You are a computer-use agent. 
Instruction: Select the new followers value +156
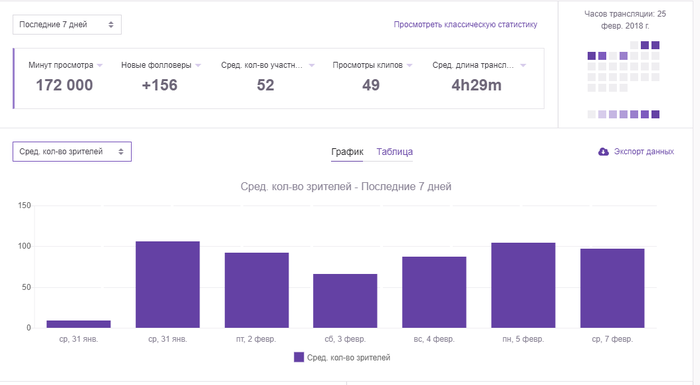click(159, 85)
